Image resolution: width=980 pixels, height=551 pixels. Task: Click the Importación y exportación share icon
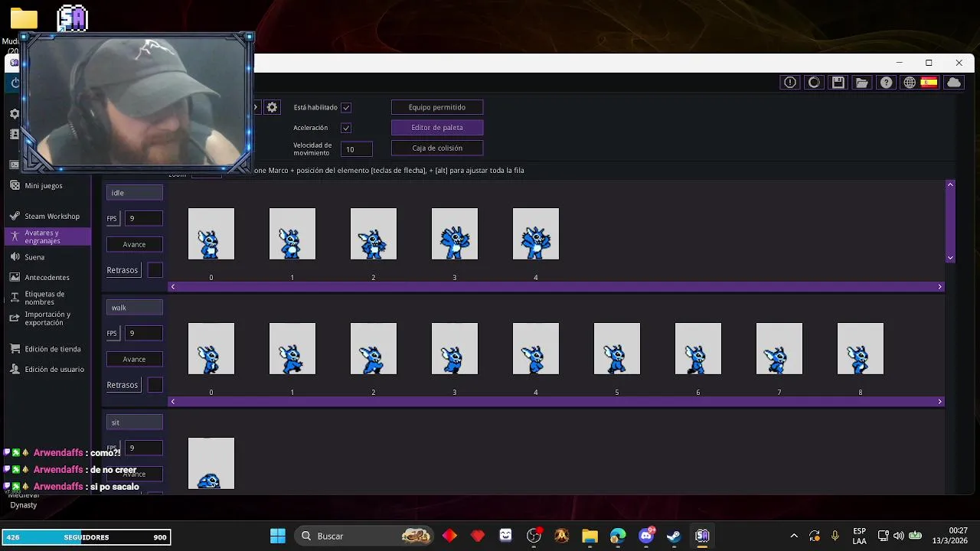pos(15,318)
